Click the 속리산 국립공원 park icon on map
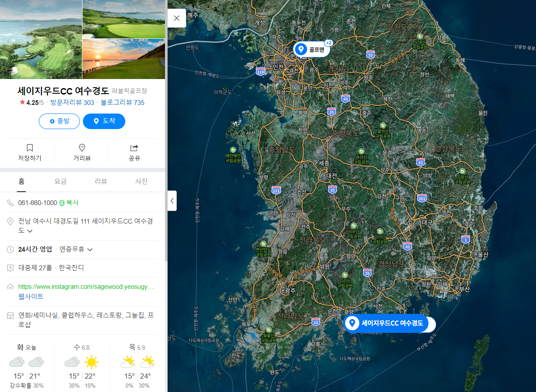 pyautogui.click(x=361, y=151)
